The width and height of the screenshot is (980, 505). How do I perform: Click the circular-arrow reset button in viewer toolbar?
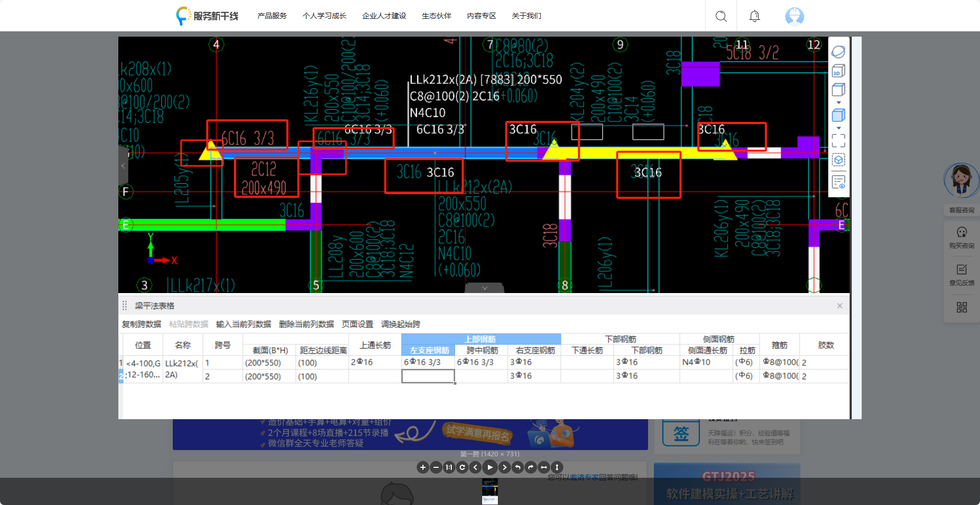point(462,467)
